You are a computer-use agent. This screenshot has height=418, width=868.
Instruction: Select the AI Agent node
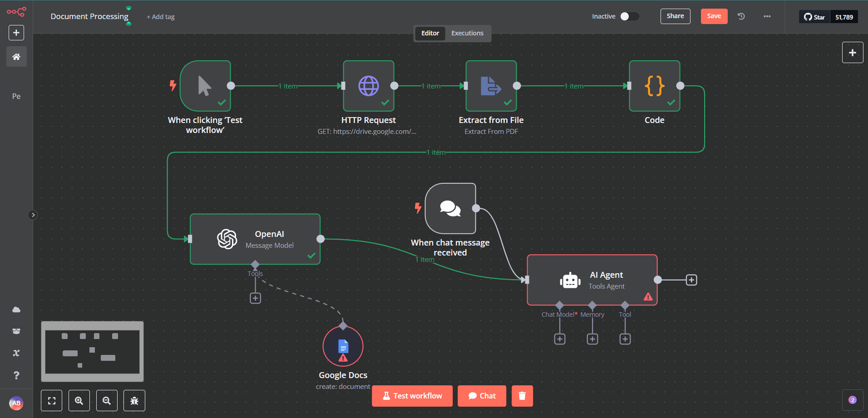tap(592, 280)
